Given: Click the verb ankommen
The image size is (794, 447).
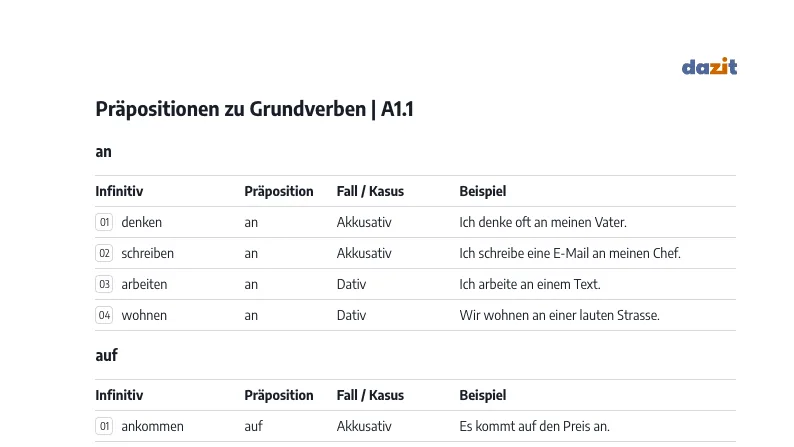Looking at the screenshot, I should 152,426.
